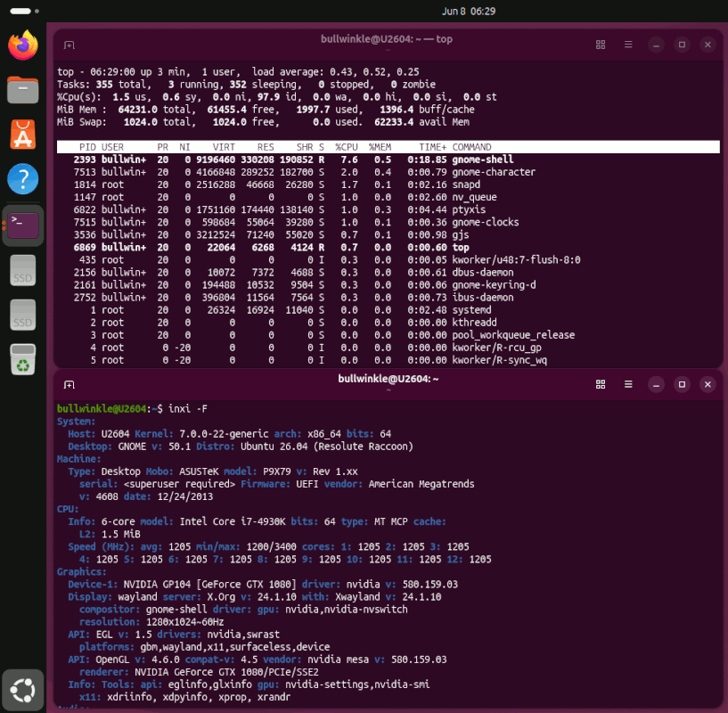The width and height of the screenshot is (728, 713).
Task: Click the 'COMMAND' column header
Action: 471,147
